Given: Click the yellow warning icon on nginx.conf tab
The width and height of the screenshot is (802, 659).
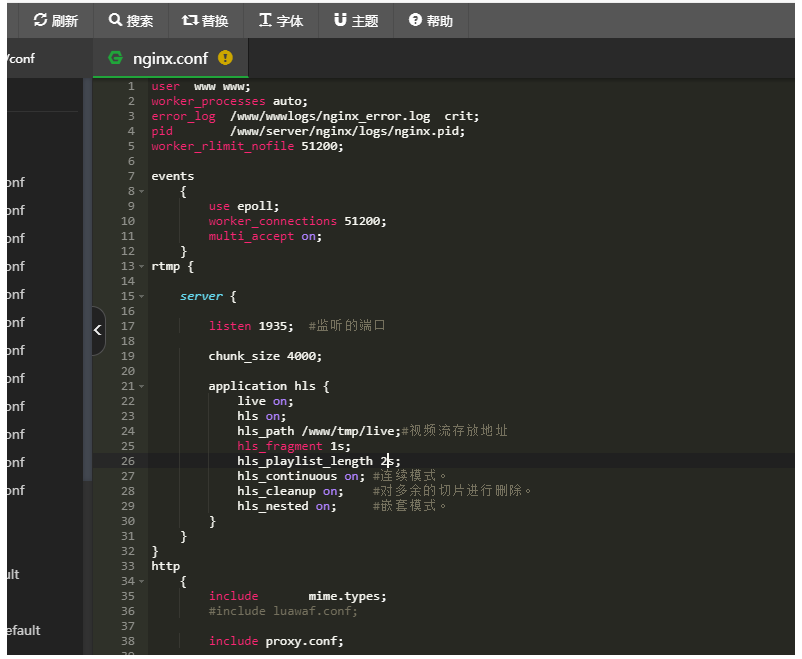Looking at the screenshot, I should pyautogui.click(x=225, y=58).
